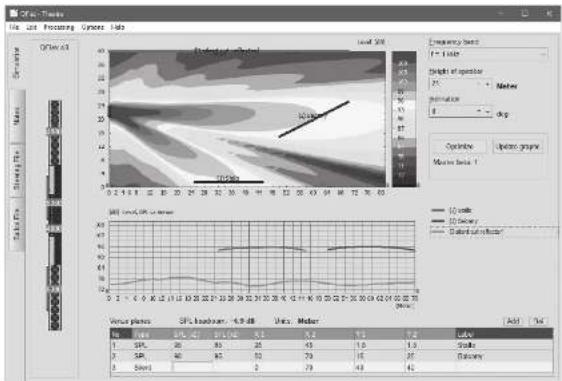Click the Stalls label cell in table
Viewport: 562px width, 381px height.
click(x=504, y=345)
